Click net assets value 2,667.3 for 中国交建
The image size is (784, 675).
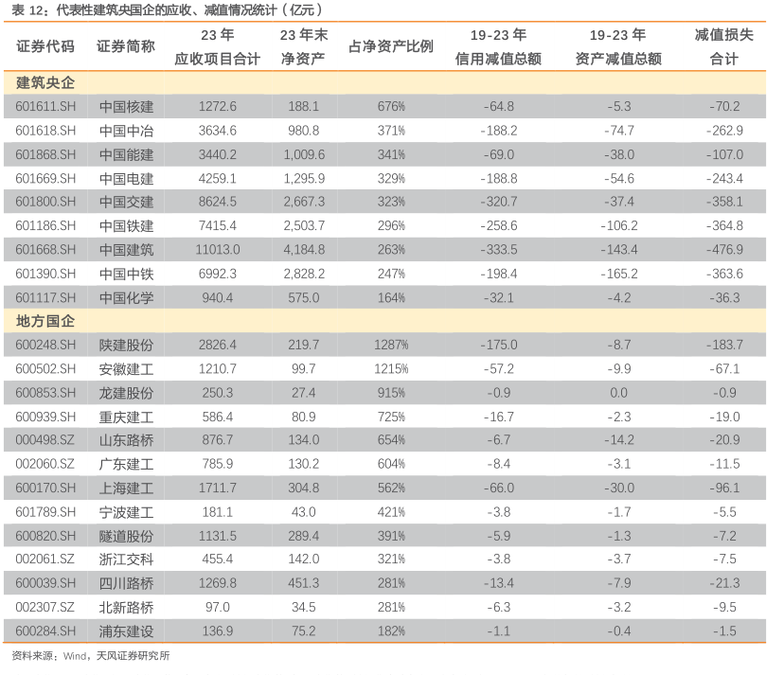pos(304,202)
